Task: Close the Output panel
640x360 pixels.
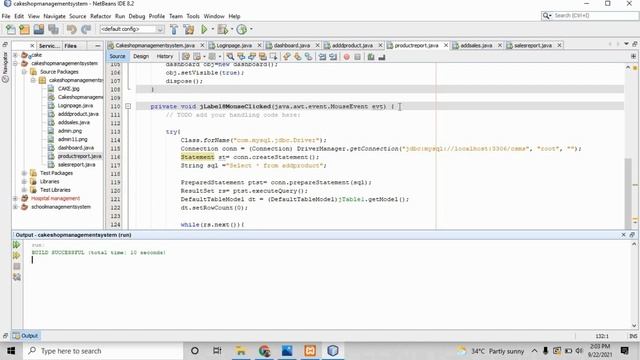Action: 623,235
